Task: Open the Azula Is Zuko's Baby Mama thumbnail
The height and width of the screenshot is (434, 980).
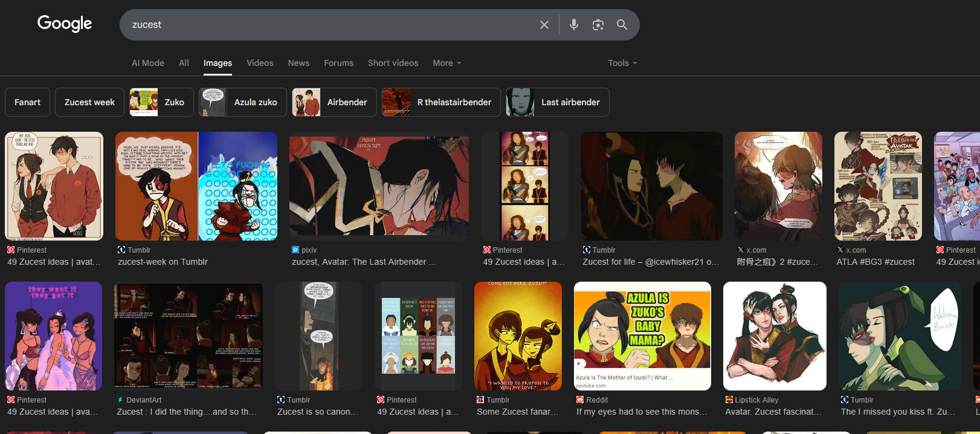Action: tap(642, 336)
